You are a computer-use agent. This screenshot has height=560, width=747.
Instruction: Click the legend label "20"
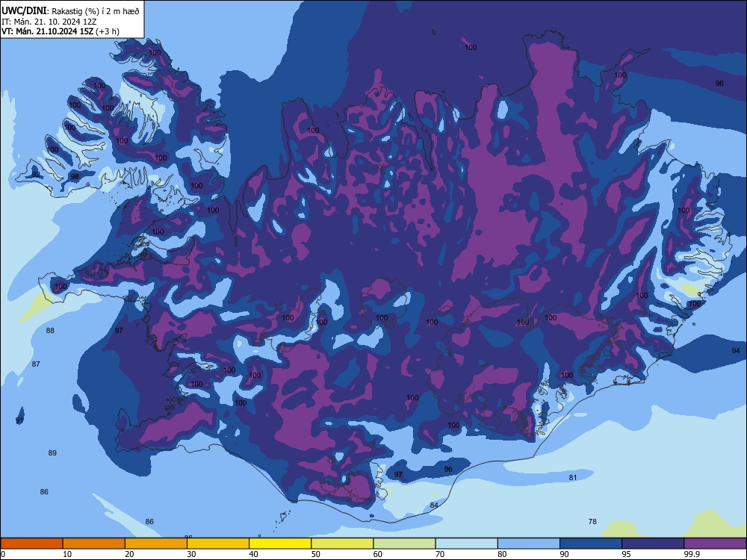coord(129,554)
